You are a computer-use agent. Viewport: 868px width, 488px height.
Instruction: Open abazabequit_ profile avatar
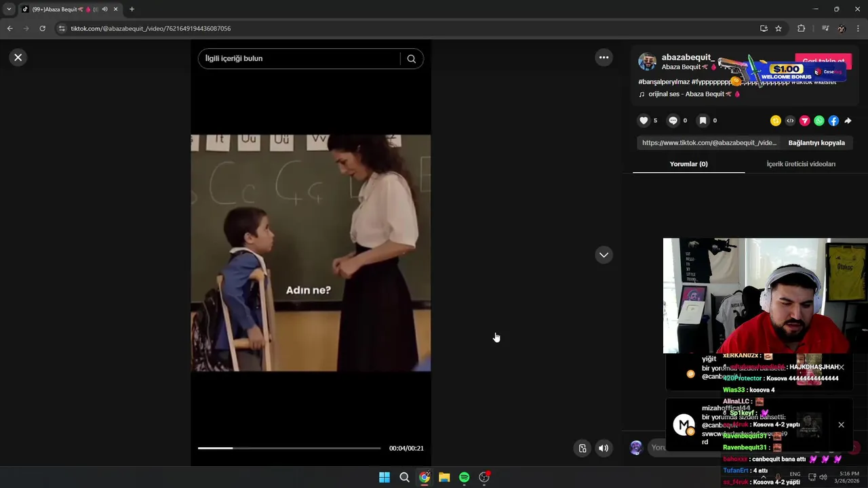point(648,62)
